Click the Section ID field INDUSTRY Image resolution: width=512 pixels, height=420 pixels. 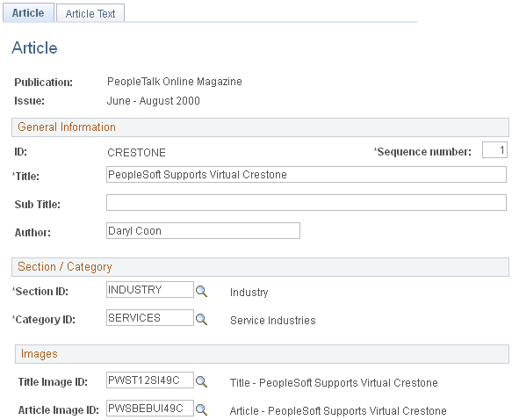(x=150, y=290)
